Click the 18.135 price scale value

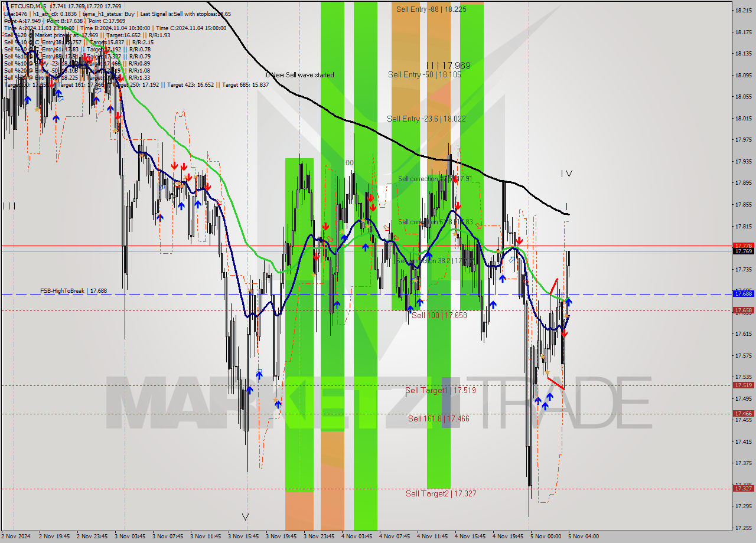[743, 54]
